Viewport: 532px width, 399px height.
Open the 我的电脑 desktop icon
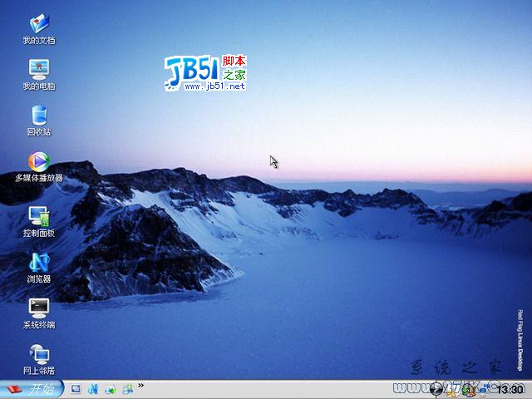coord(38,70)
